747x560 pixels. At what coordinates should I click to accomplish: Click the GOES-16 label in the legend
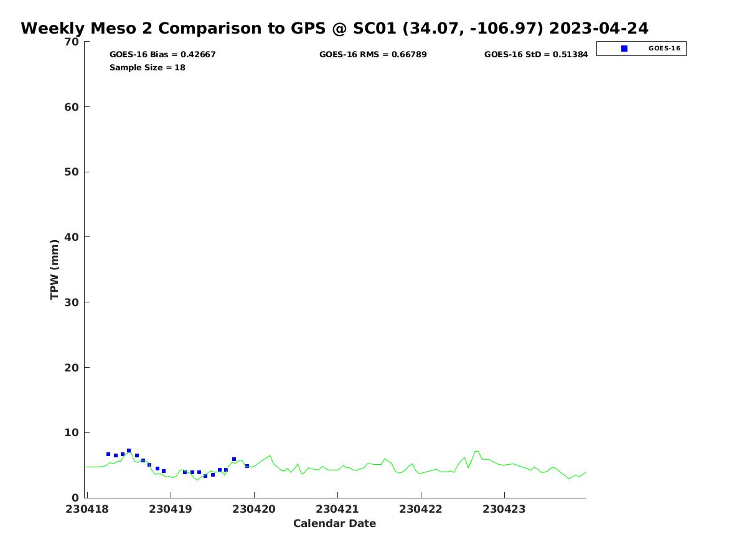664,49
